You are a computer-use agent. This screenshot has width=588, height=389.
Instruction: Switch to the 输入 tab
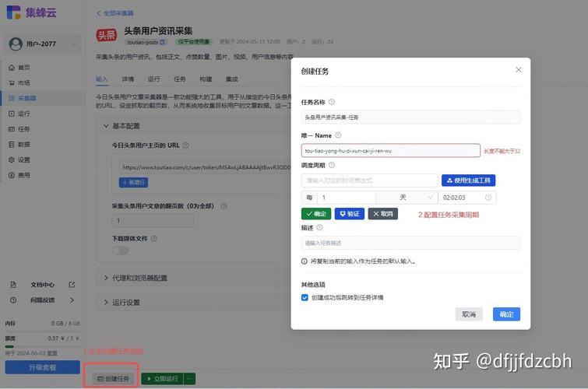click(x=101, y=79)
